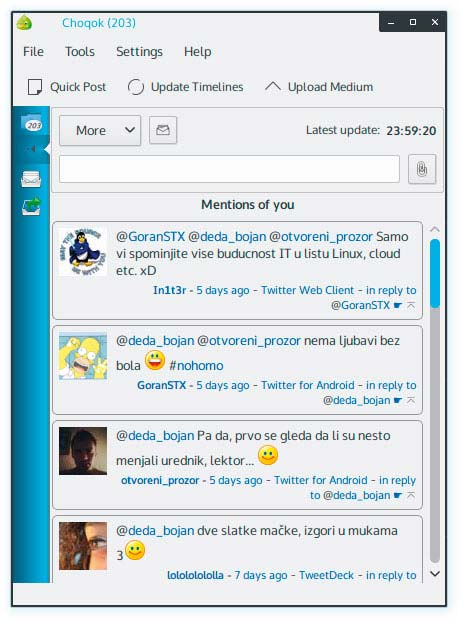Click Twitter for Android link on otvoreni_prozor post

coord(320,480)
